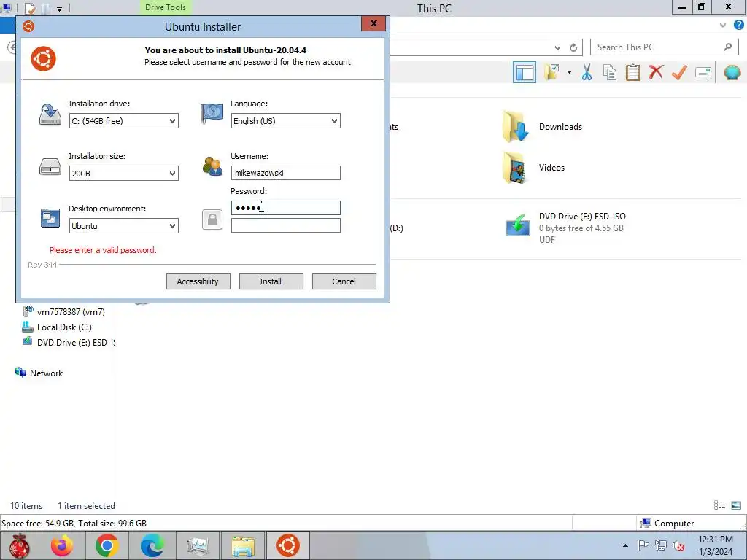Launch Google Chrome from the taskbar
This screenshot has height=560, width=747.
coord(107,545)
